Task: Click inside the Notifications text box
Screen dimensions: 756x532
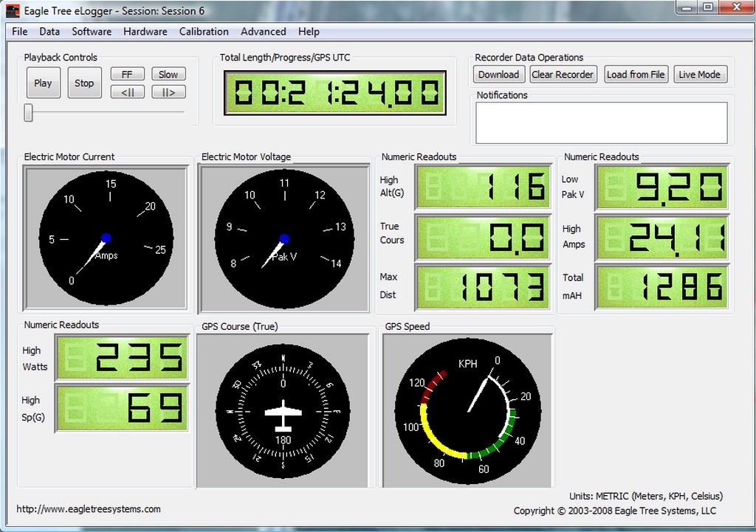Action: (x=601, y=122)
